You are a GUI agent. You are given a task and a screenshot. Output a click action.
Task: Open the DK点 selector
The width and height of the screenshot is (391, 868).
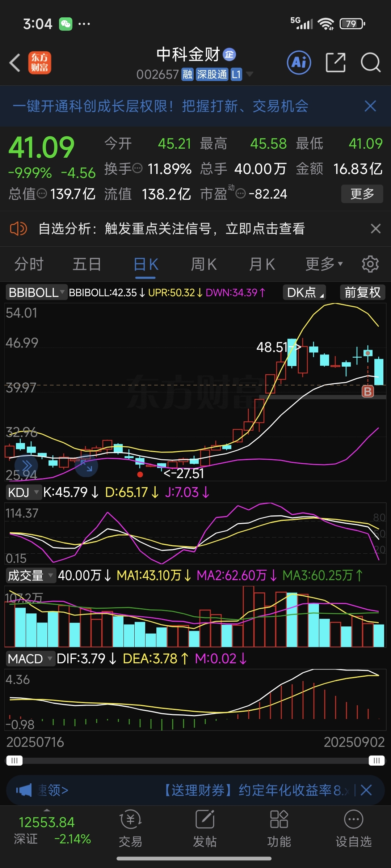pos(304,292)
